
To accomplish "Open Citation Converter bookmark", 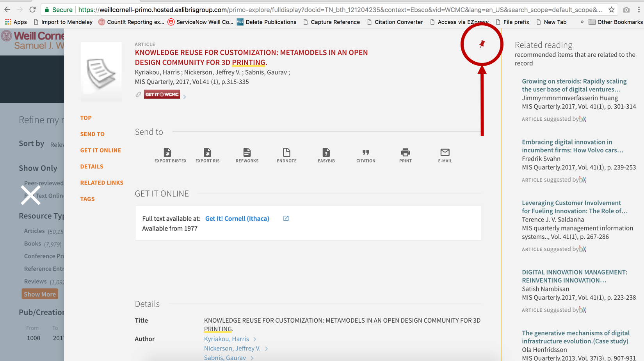I will point(395,22).
